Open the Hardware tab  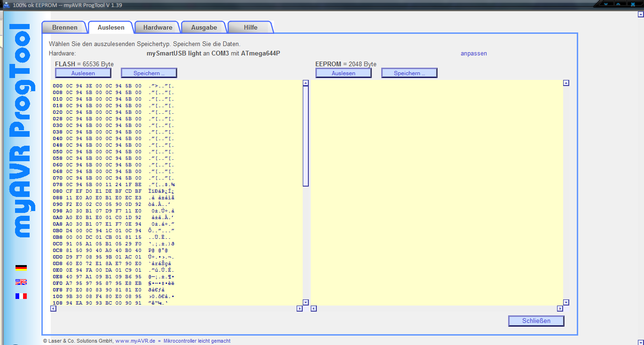[x=157, y=27]
